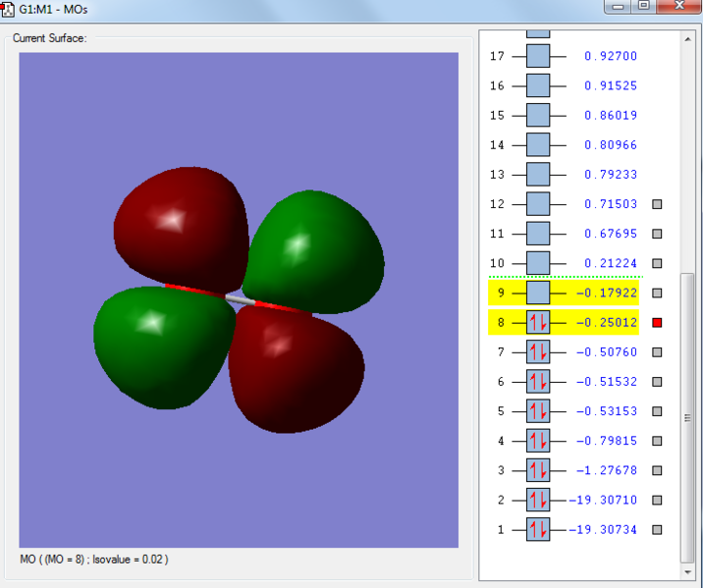Click energy value 0.21224
Viewport: 703px width, 588px height.
tap(611, 263)
